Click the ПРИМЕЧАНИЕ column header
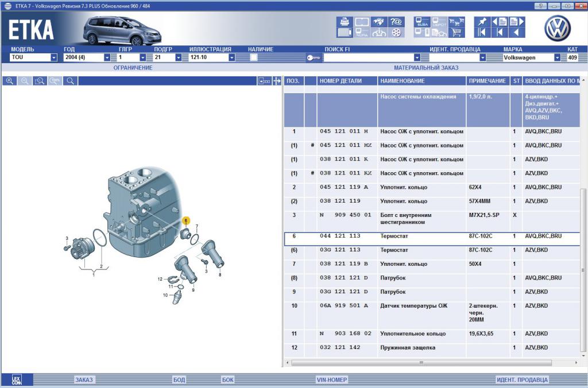The width and height of the screenshot is (588, 388). point(488,81)
